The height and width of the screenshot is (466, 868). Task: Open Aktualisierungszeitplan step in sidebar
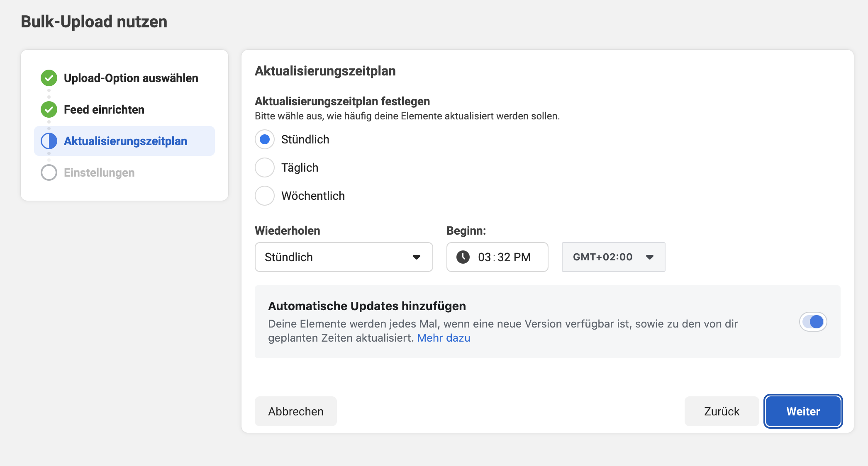coord(124,141)
